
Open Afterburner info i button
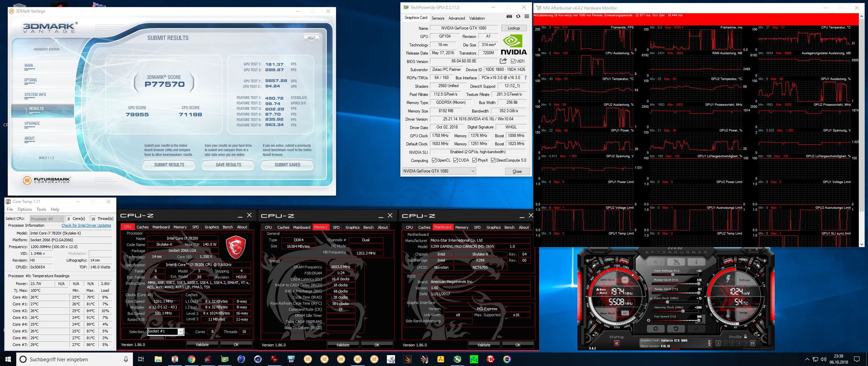tap(696, 262)
